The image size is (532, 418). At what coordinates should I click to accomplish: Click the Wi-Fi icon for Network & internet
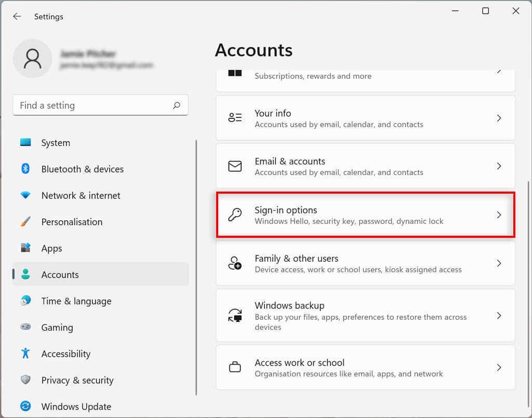tap(25, 195)
